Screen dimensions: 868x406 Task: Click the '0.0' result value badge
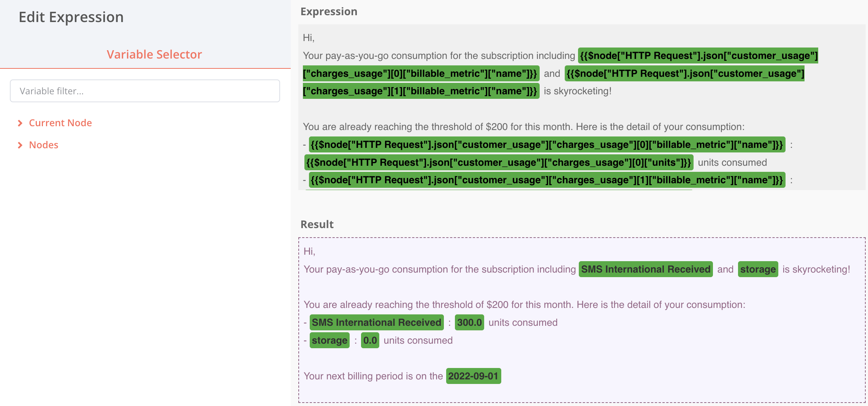click(x=370, y=340)
